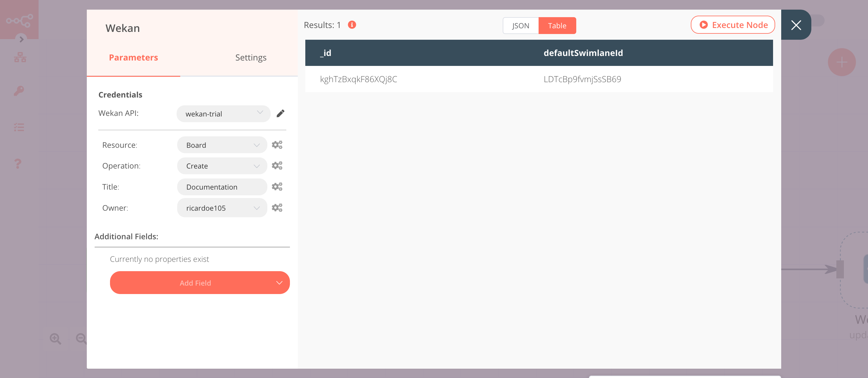Click the Settings tab in Wekan panel
The width and height of the screenshot is (868, 378).
pyautogui.click(x=251, y=57)
